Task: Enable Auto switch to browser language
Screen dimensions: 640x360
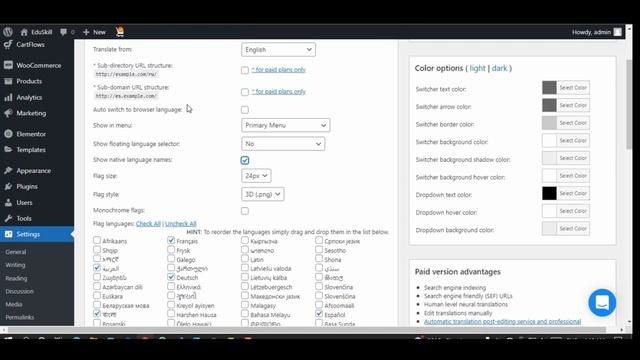Action: [x=245, y=110]
